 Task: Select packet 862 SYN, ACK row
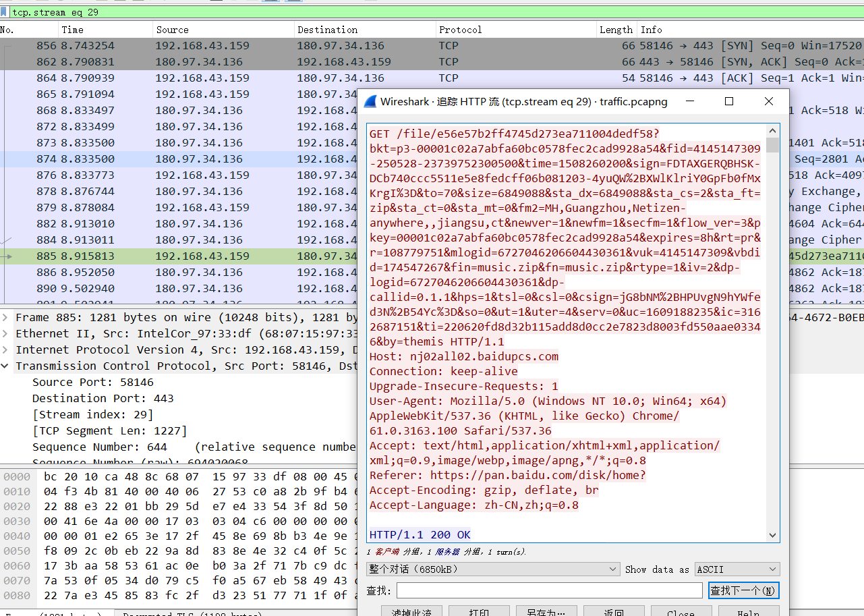coord(432,62)
